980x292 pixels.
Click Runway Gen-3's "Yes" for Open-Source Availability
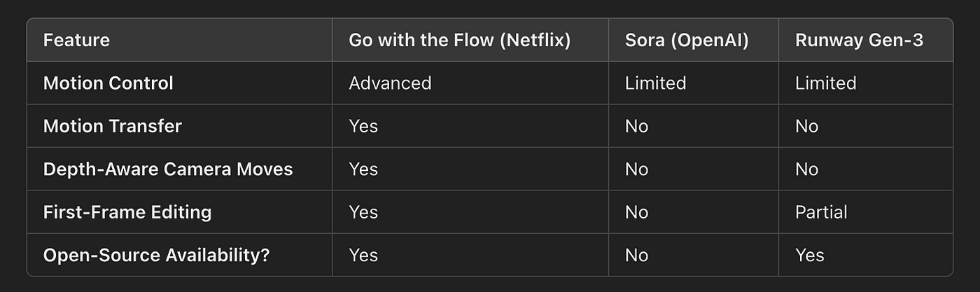[810, 256]
